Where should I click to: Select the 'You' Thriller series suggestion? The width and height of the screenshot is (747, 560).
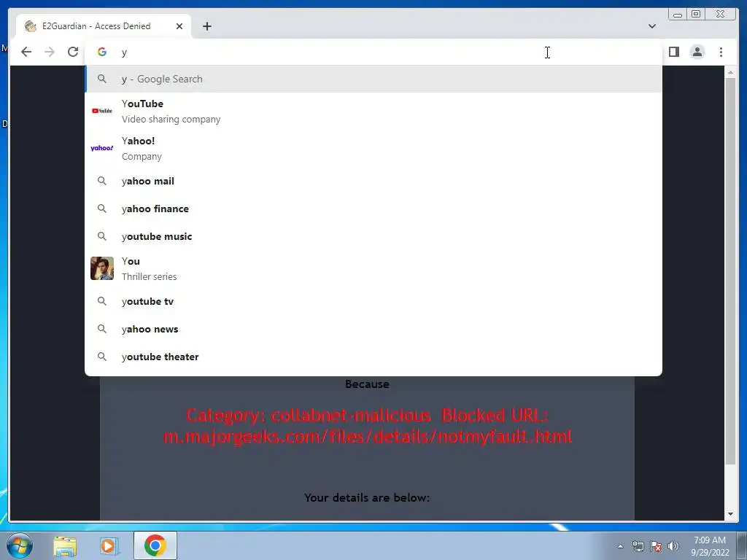coord(373,268)
